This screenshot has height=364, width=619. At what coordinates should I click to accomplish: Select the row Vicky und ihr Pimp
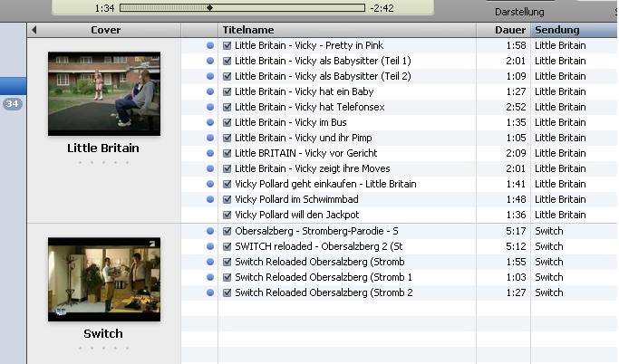click(399, 138)
